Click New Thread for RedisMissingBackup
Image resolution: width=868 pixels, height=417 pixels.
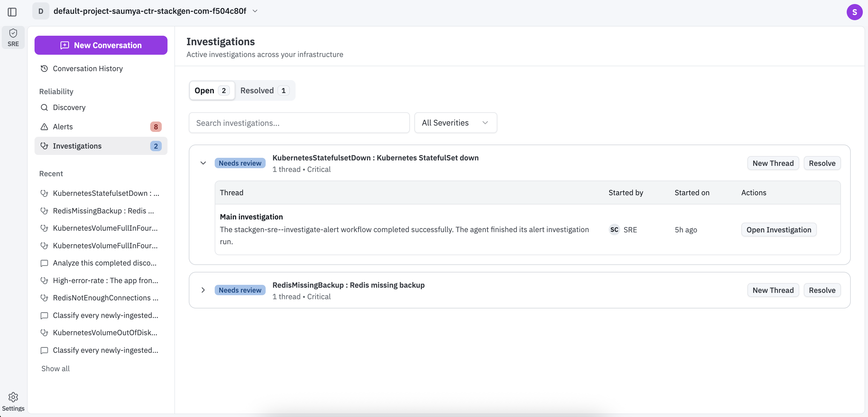click(x=773, y=290)
